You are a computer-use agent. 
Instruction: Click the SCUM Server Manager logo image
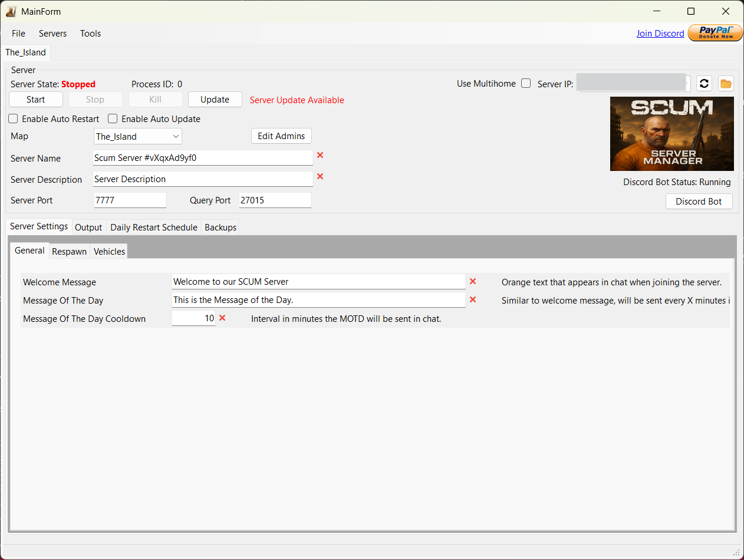[x=672, y=134]
